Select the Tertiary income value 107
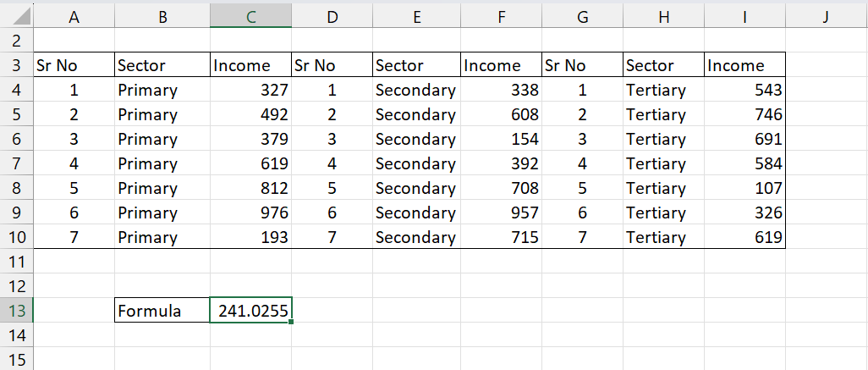 (744, 188)
